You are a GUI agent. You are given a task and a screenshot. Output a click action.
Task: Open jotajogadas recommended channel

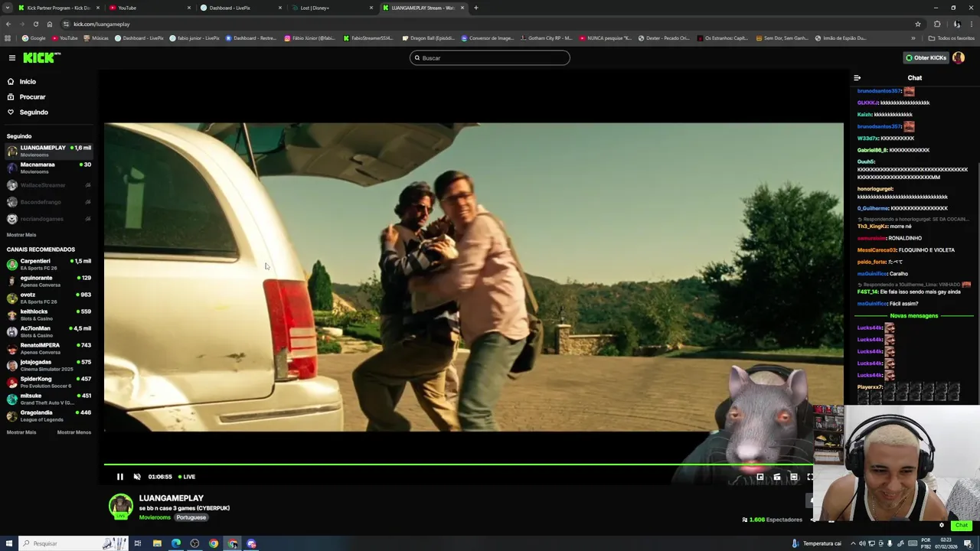point(49,365)
